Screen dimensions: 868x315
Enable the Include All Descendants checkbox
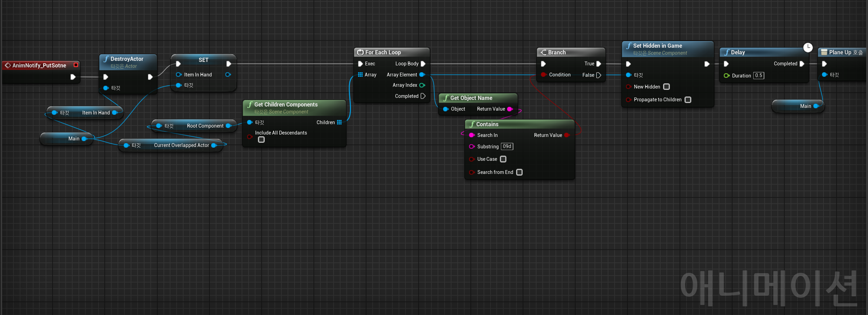[261, 139]
